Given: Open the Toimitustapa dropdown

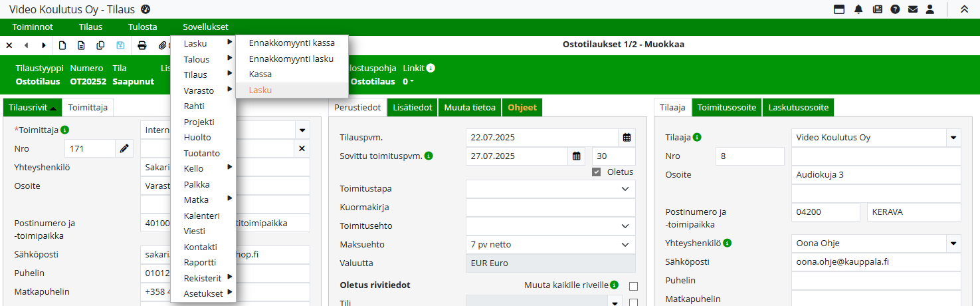Looking at the screenshot, I should (625, 189).
